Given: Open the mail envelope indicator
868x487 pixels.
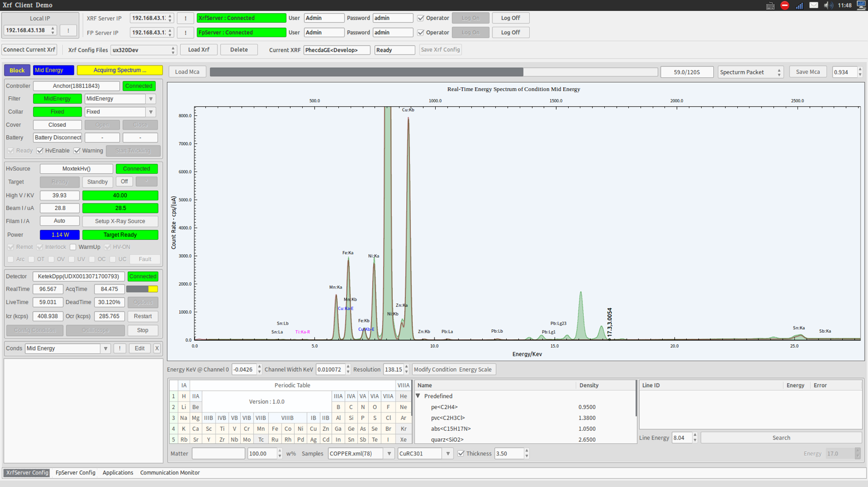Looking at the screenshot, I should click(814, 5).
